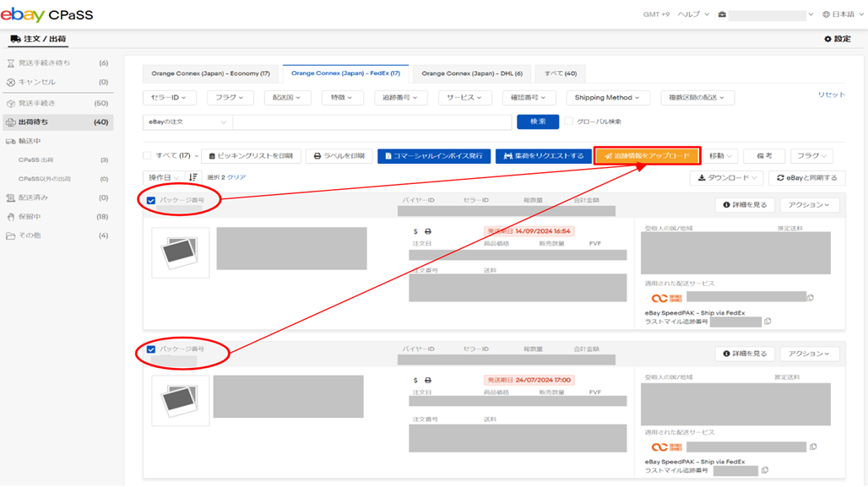
Task: Uncheck the package with deadline 14/09/2024 16:54
Action: [x=151, y=200]
